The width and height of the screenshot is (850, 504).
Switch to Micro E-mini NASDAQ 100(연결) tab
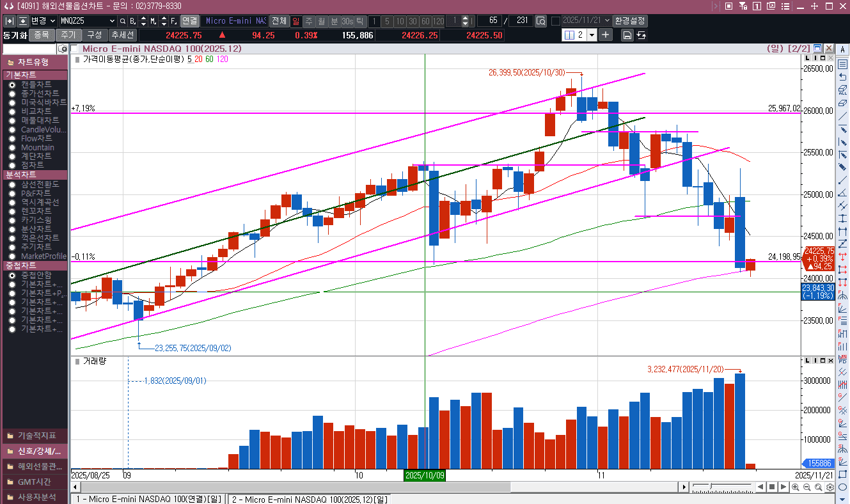147,499
